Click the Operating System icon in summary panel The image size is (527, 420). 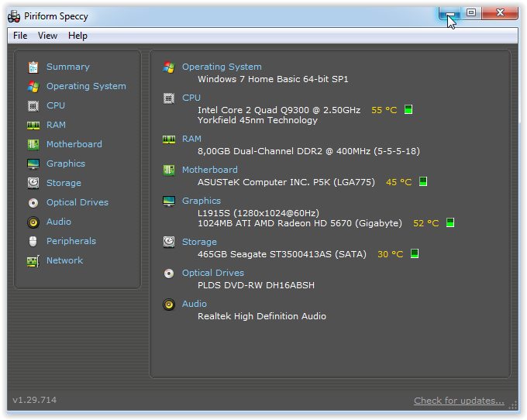click(x=169, y=67)
